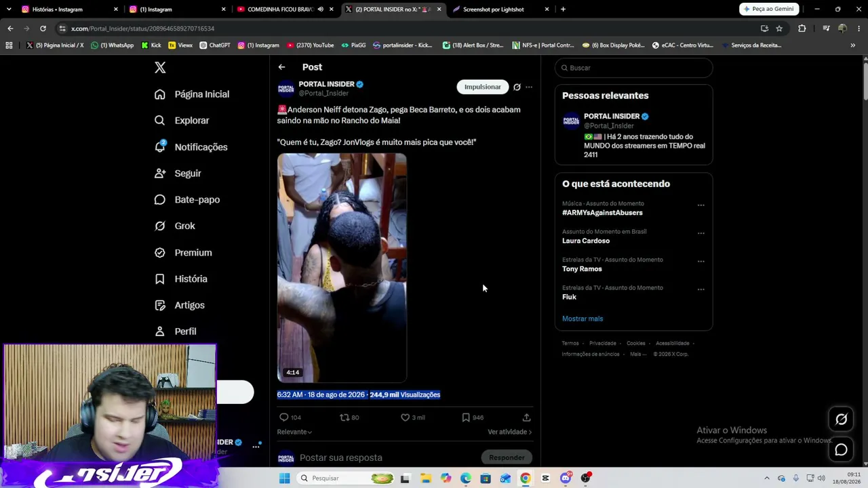The width and height of the screenshot is (868, 488).
Task: Open the floating Grok button at bottom right
Action: click(x=841, y=420)
